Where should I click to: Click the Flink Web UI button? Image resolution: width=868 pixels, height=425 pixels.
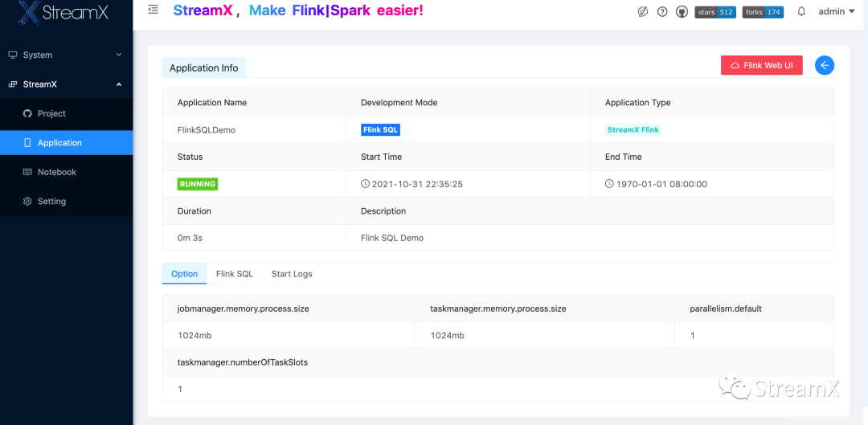point(762,65)
